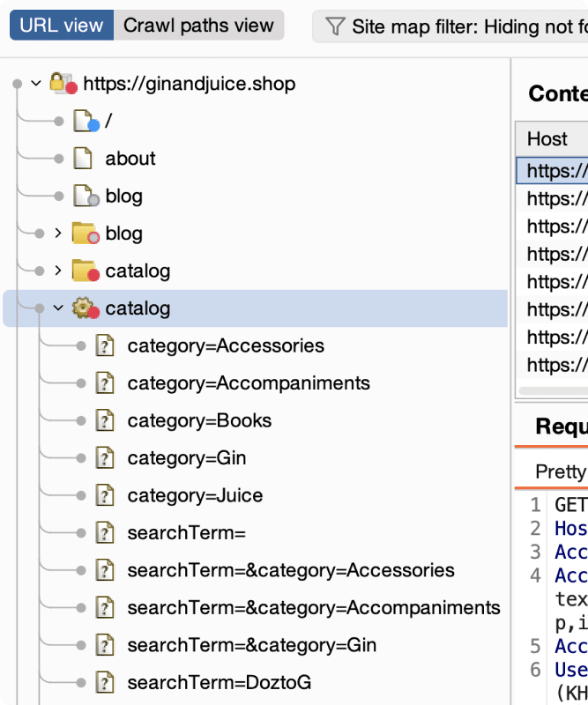The width and height of the screenshot is (588, 705).
Task: Click the catalog folder icon with red dot
Action: pyautogui.click(x=84, y=271)
